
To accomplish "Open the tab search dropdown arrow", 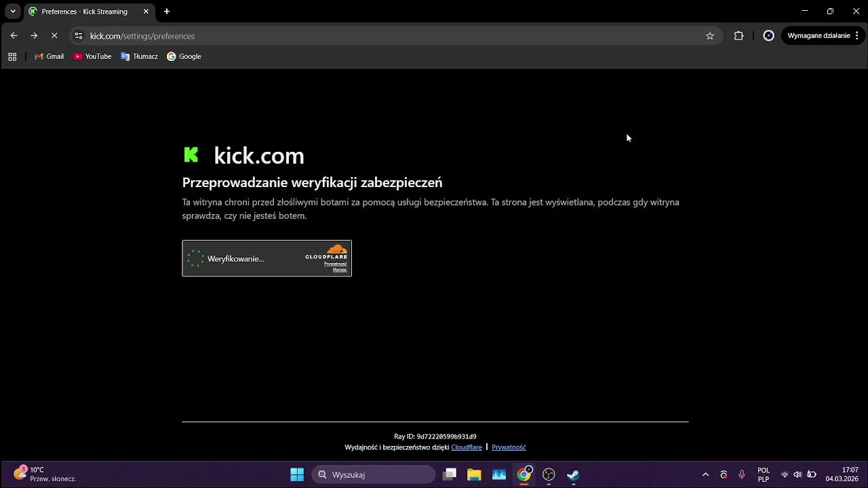I will tap(13, 12).
